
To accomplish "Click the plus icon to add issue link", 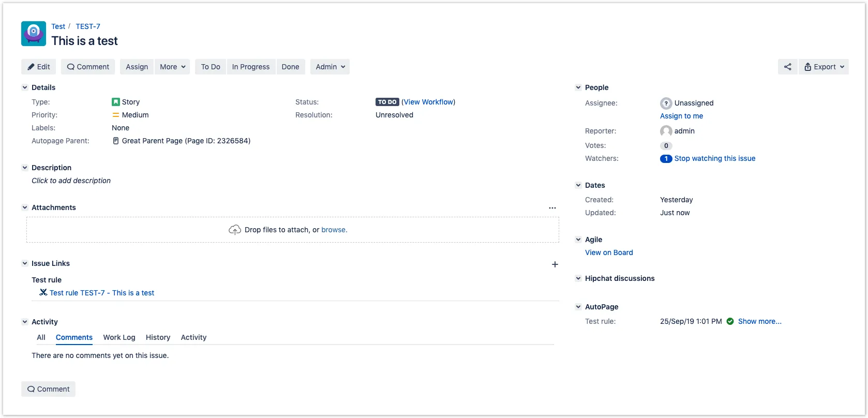I will click(x=555, y=264).
